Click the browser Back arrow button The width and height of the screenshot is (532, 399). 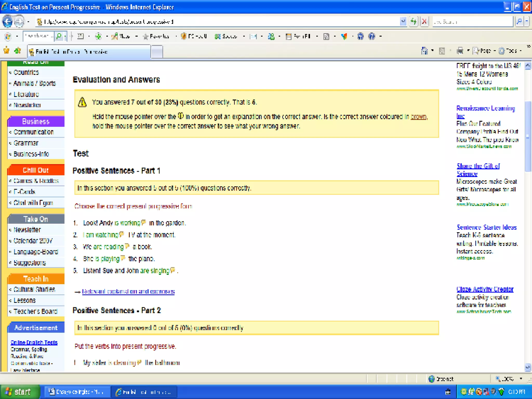[x=7, y=22]
